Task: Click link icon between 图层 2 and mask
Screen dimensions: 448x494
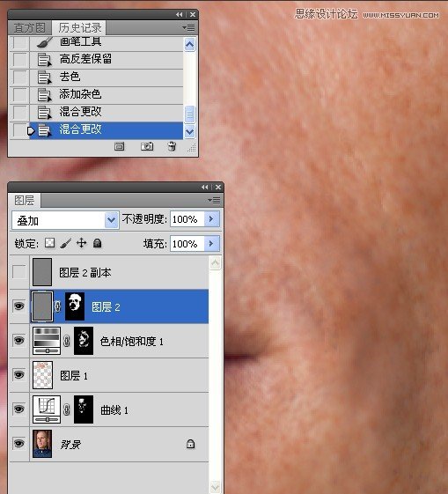Action: pos(57,306)
